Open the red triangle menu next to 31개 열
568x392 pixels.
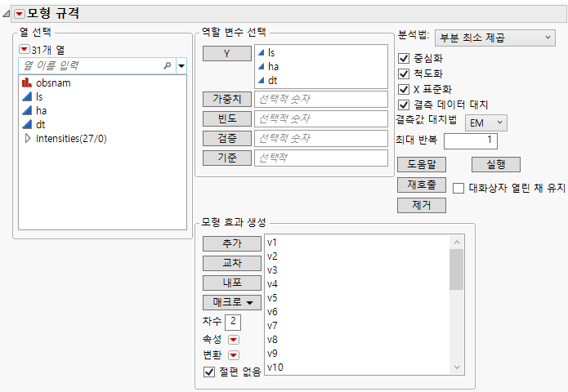point(25,49)
